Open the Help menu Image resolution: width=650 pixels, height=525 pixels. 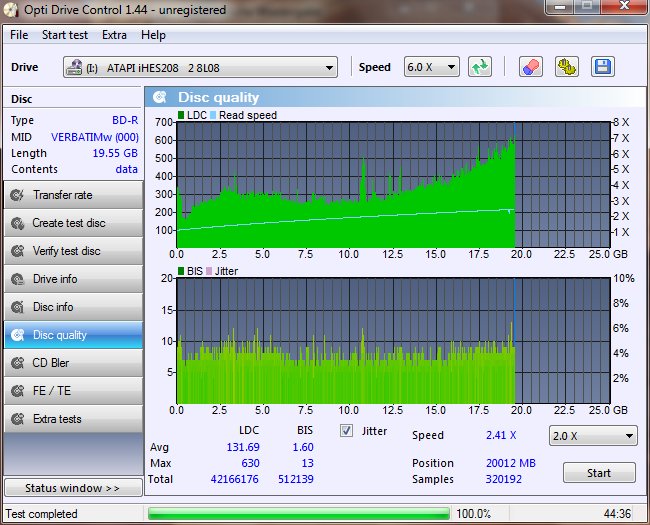coord(153,35)
